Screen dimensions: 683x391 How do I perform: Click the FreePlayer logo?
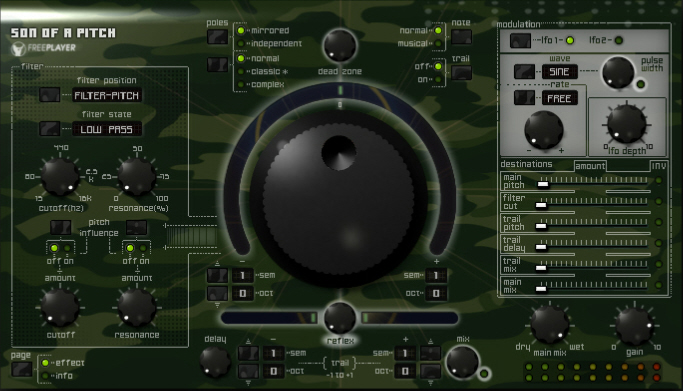coord(43,48)
